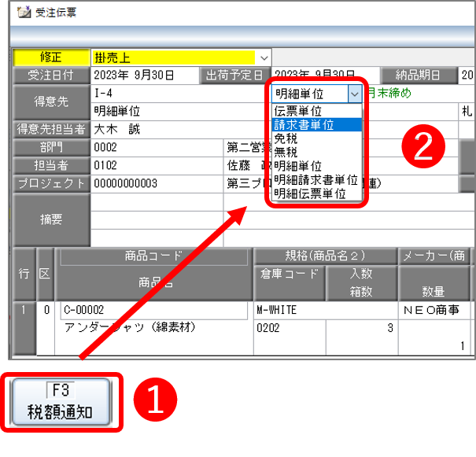The width and height of the screenshot is (476, 457).
Task: Click the 区 cell showing 0
Action: tap(46, 328)
